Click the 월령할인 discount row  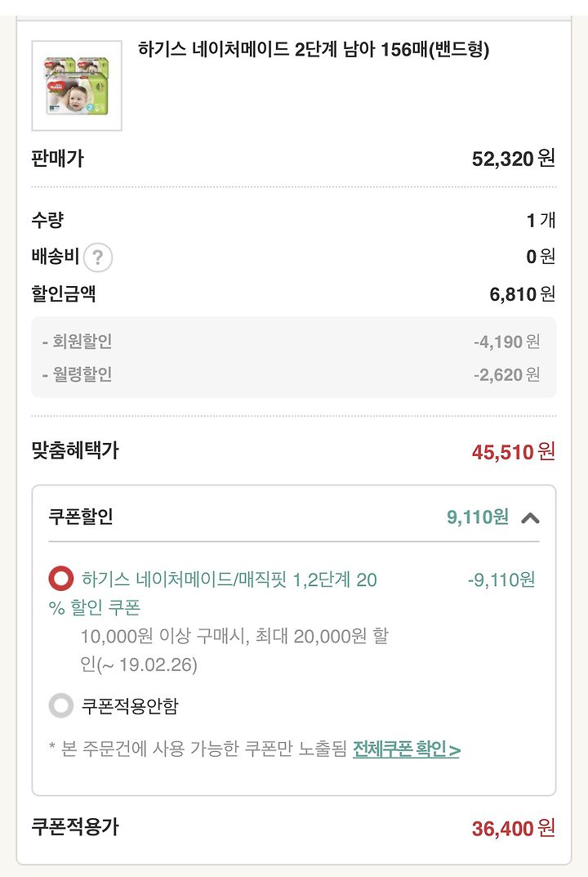pyautogui.click(x=293, y=374)
